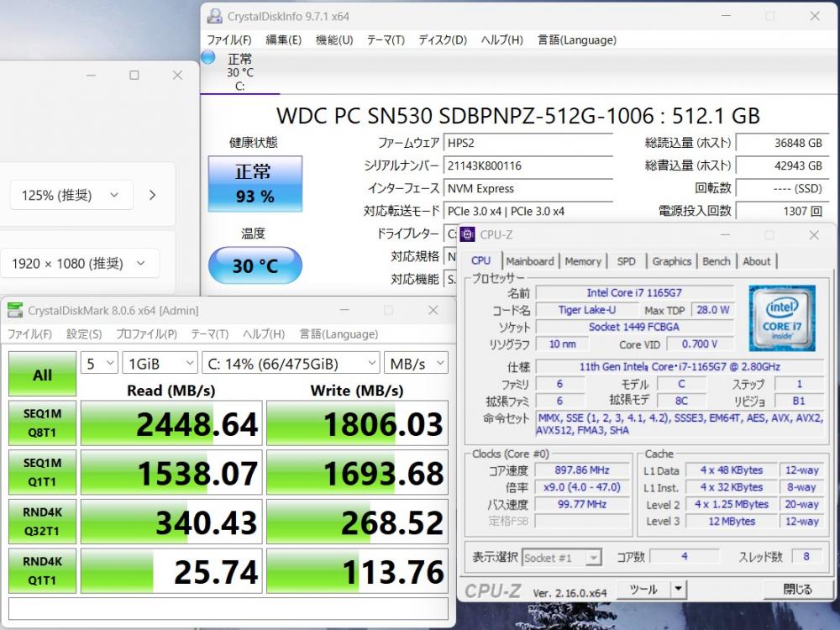The height and width of the screenshot is (630, 840).
Task: Click the total host writes value 42943 GB
Action: click(x=782, y=165)
